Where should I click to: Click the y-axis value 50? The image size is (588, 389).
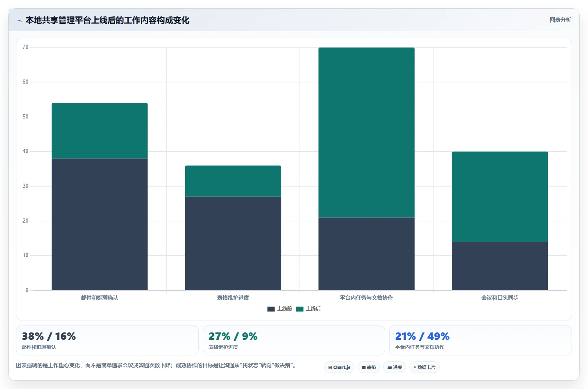click(25, 117)
